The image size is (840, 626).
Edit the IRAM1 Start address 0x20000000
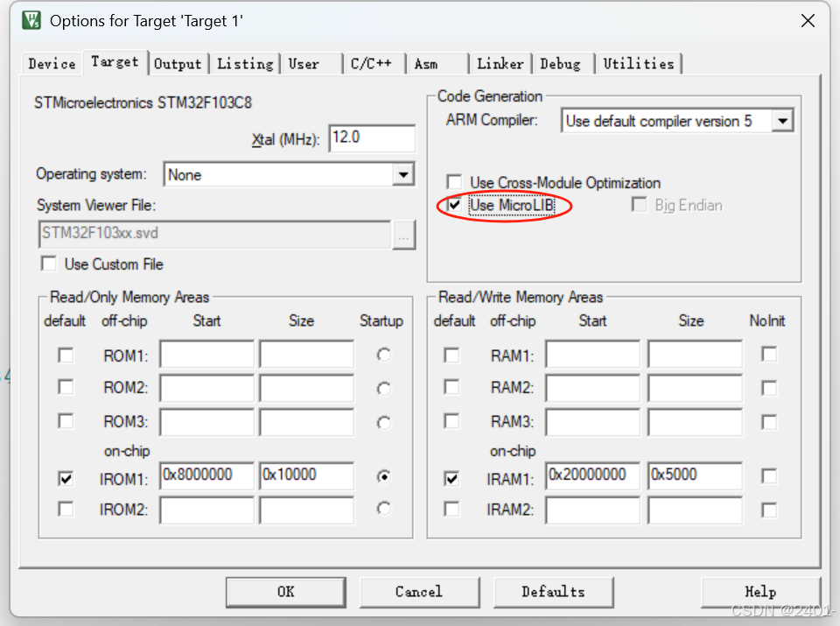[x=593, y=476]
